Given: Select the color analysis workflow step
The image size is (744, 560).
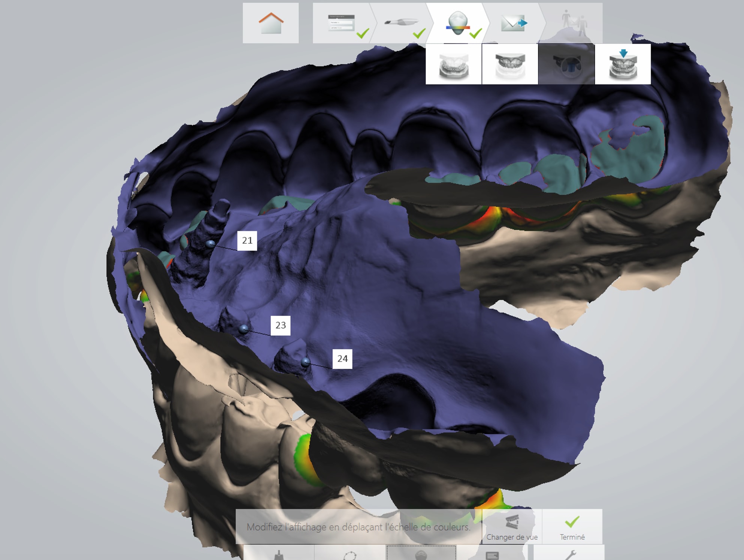Looking at the screenshot, I should [457, 23].
